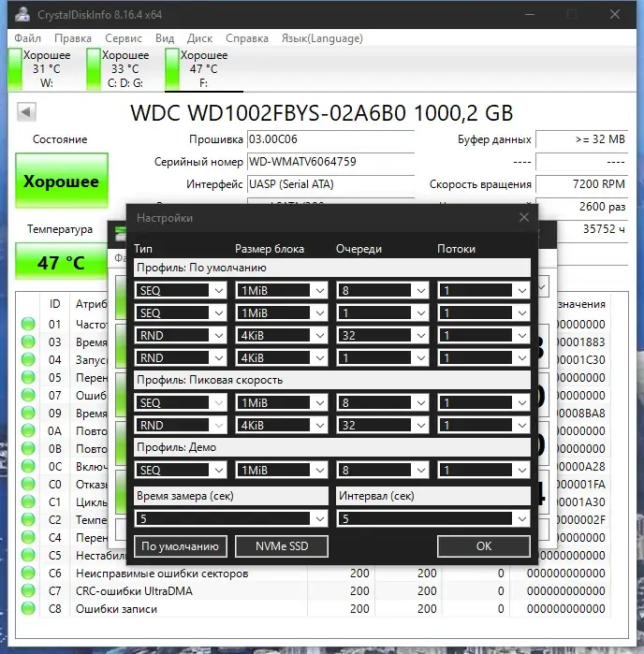Screen dimensions: 644x654
Task: Click green status icon for attribute 0B
Action: click(x=28, y=449)
